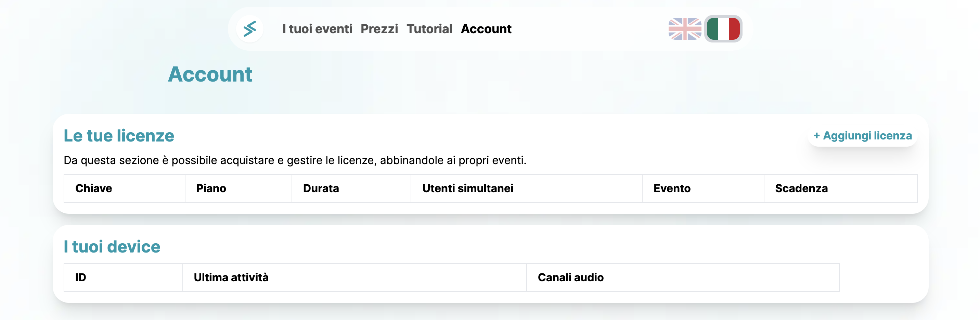Go to the Prezzi page
Viewport: 980px width, 320px height.
pos(379,29)
